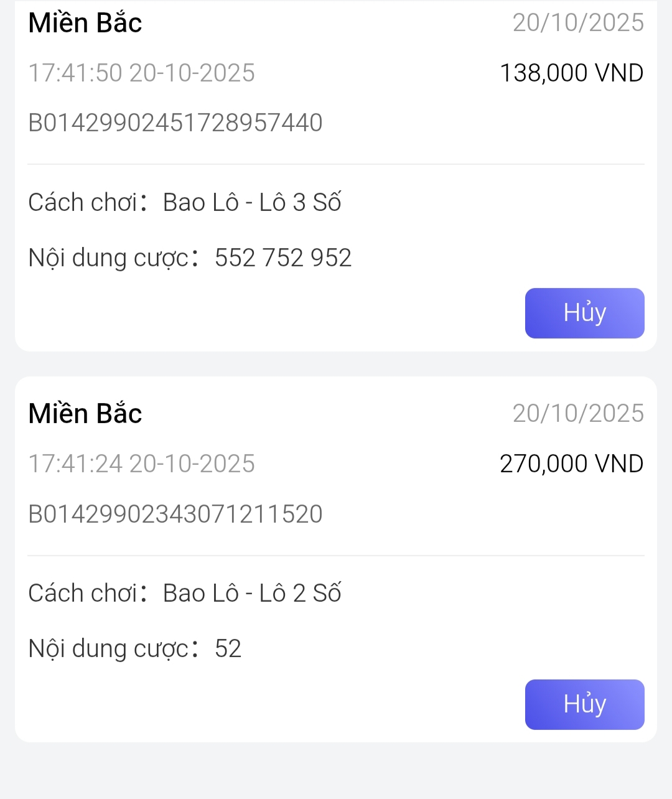Image resolution: width=672 pixels, height=799 pixels.
Task: Tap Miền Bắc title of the Lô 3 Số bet
Action: (x=85, y=23)
